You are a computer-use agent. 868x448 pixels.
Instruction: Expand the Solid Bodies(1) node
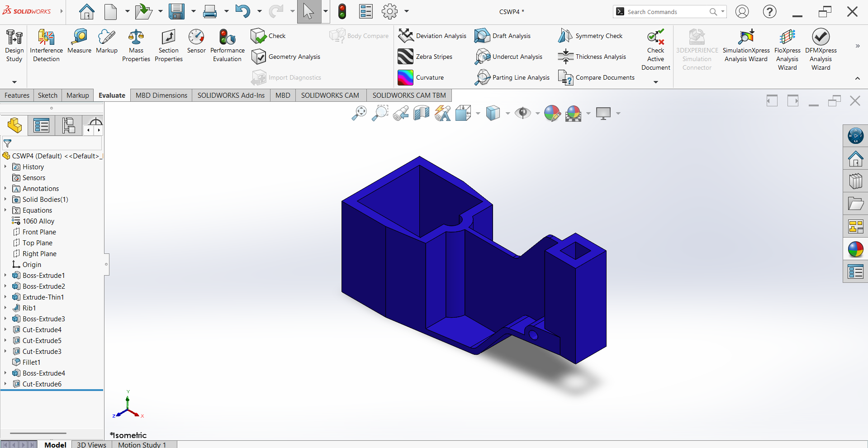5,199
